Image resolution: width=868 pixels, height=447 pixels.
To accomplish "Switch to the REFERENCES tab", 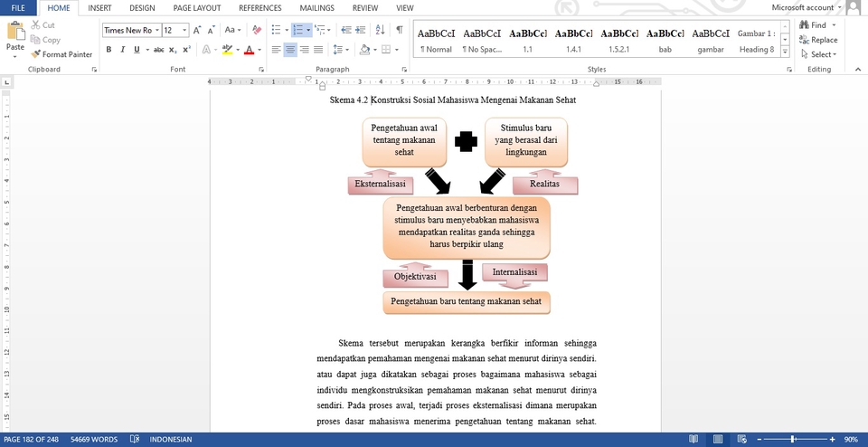I will pos(260,8).
